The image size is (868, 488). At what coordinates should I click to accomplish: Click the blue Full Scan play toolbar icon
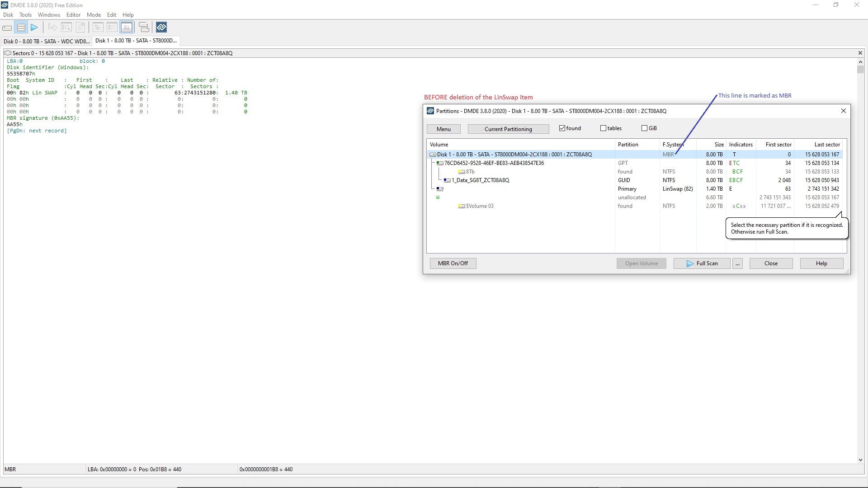point(34,28)
